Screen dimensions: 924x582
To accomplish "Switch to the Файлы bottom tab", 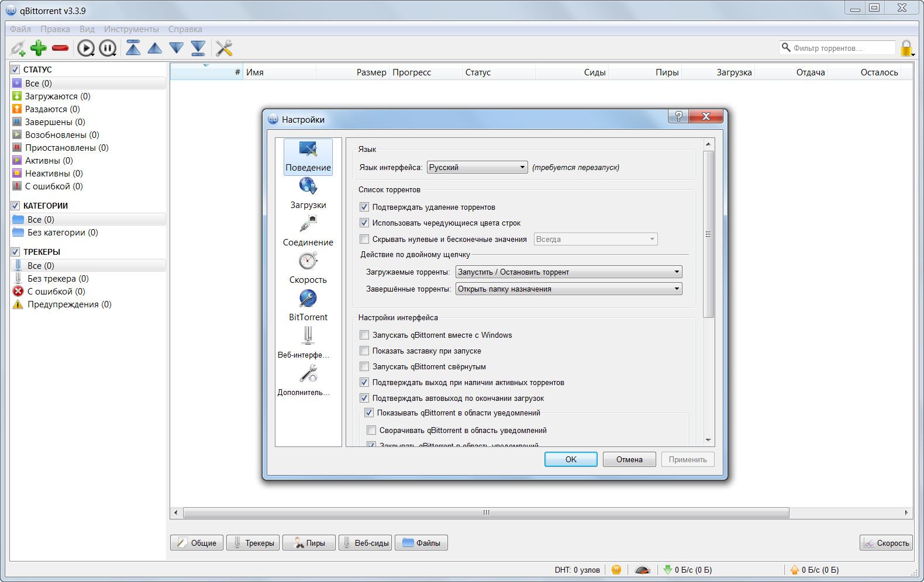I will click(422, 543).
